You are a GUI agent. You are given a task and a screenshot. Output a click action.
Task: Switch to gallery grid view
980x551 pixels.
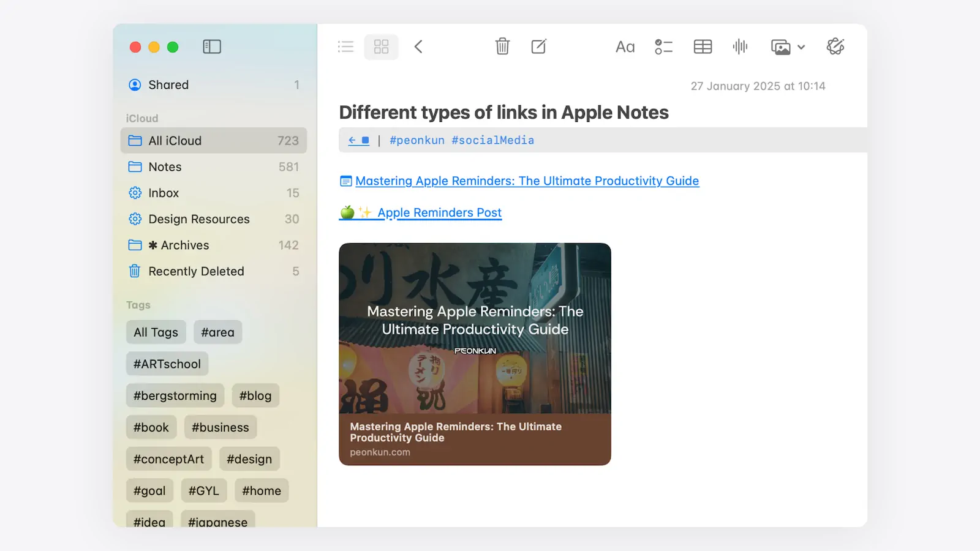pos(381,47)
